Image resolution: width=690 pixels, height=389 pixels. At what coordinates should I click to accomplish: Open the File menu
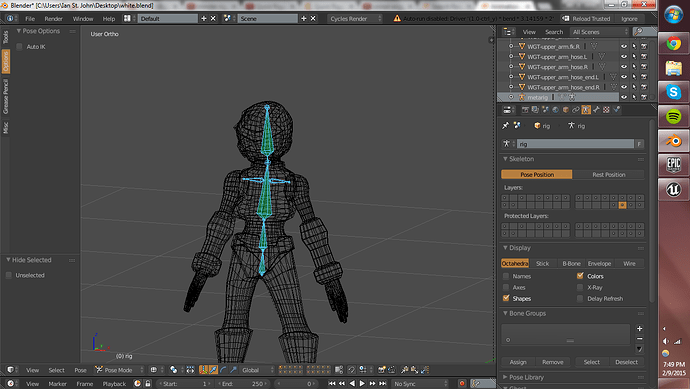(30, 18)
